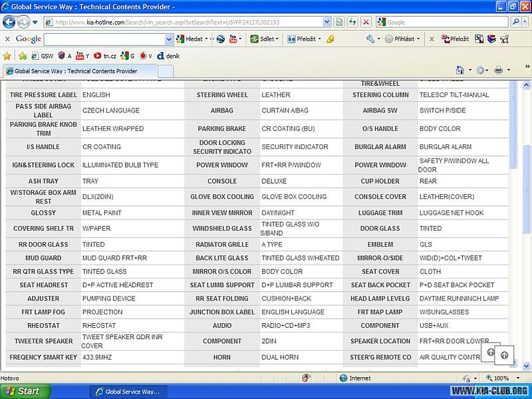
Task: Click the Refresh page icon
Action: [352, 22]
